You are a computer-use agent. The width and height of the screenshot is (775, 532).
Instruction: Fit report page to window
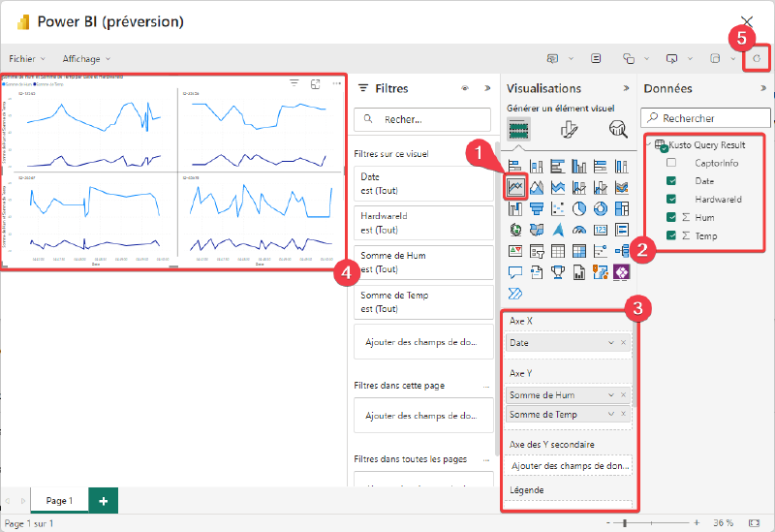[755, 522]
